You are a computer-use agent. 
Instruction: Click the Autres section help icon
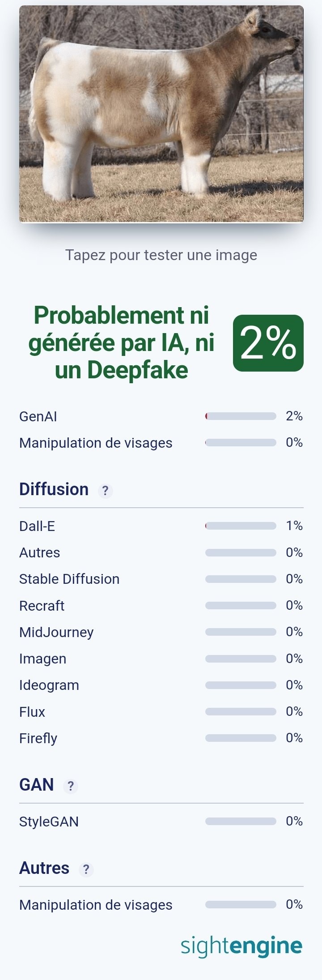86,869
